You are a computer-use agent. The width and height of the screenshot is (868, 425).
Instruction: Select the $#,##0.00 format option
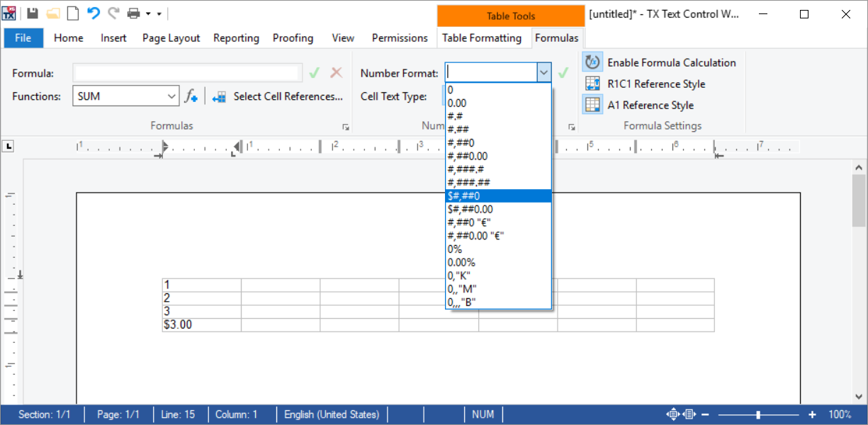(499, 209)
